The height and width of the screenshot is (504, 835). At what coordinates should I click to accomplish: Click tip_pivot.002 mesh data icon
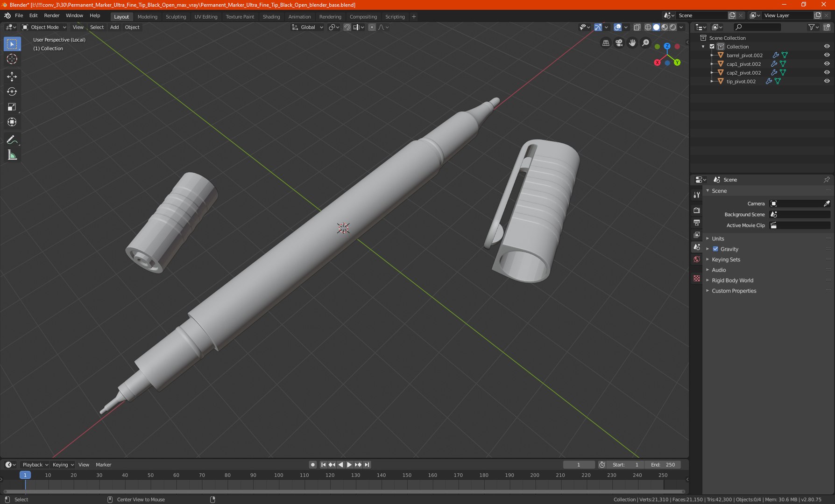pos(778,81)
